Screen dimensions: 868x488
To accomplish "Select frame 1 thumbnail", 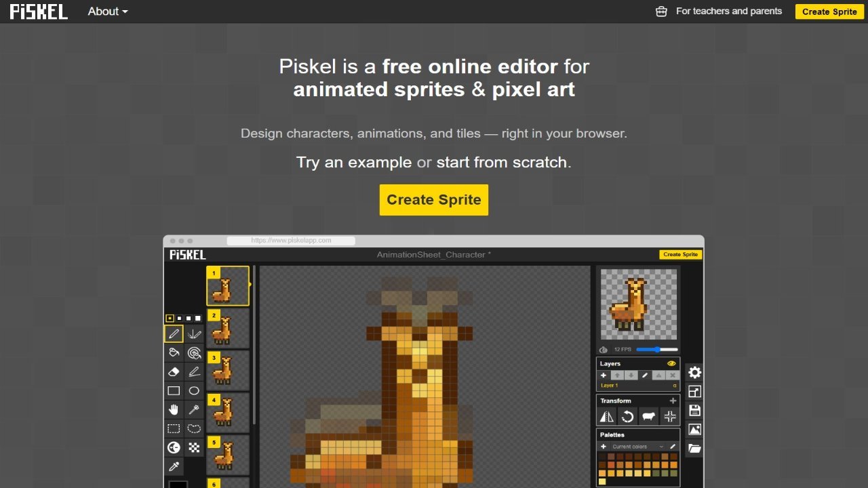I will pyautogui.click(x=228, y=285).
